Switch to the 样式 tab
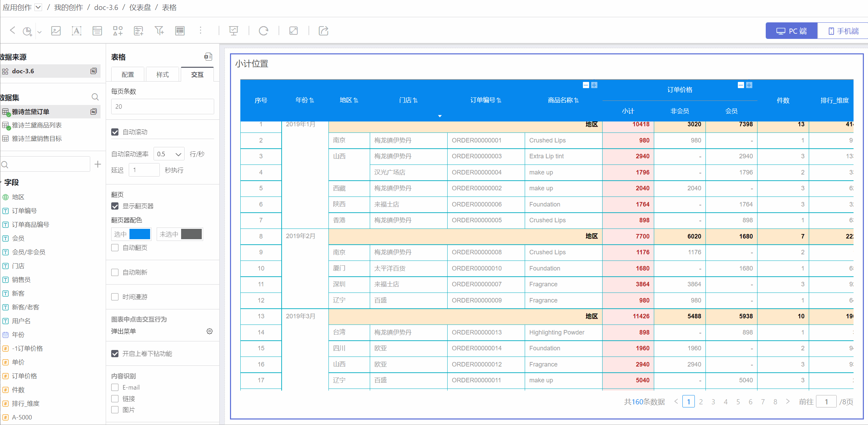The width and height of the screenshot is (868, 425). tap(163, 75)
